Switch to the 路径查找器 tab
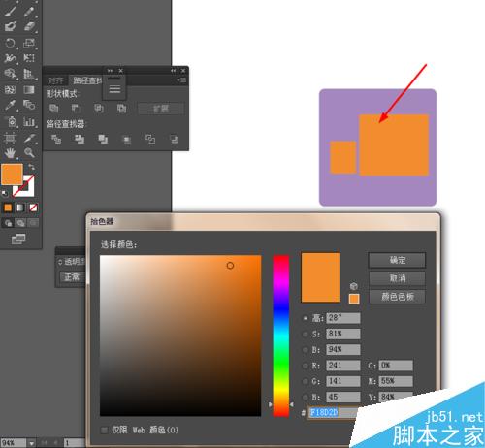The height and width of the screenshot is (448, 485). (86, 80)
